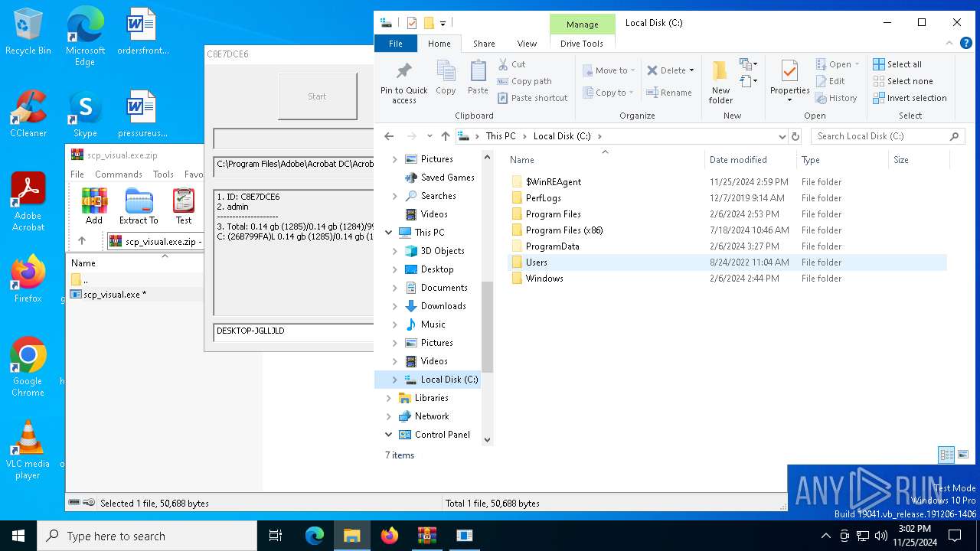Switch to the View ribbon tab
This screenshot has width=980, height=551.
[x=527, y=44]
